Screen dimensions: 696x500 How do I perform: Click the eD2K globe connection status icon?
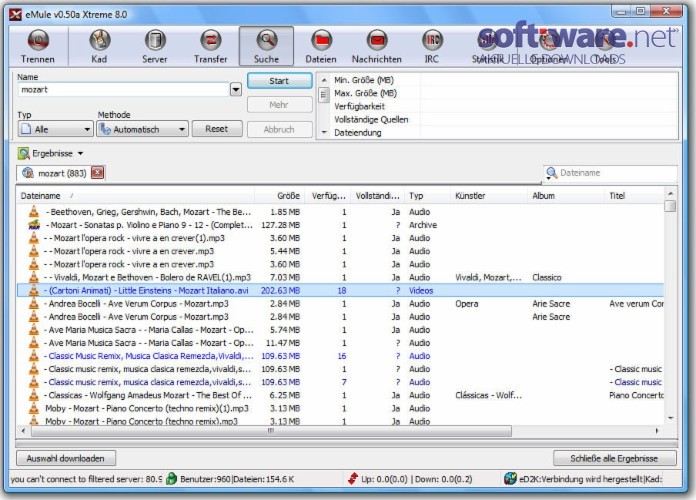point(510,479)
